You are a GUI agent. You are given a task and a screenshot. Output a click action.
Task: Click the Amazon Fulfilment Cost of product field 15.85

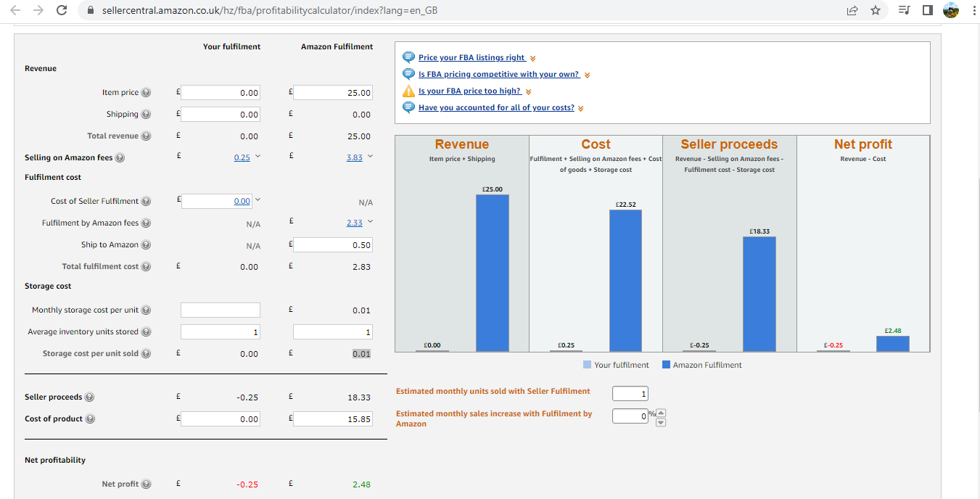[333, 419]
